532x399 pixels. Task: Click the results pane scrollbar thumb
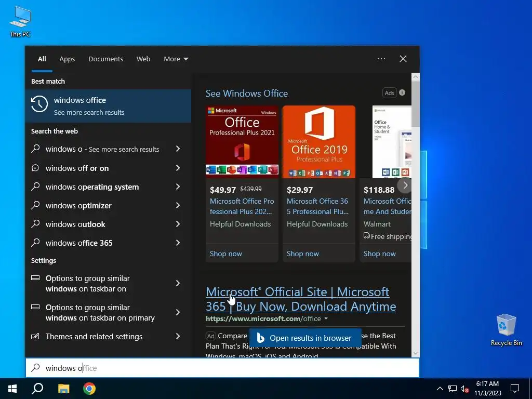pyautogui.click(x=416, y=104)
